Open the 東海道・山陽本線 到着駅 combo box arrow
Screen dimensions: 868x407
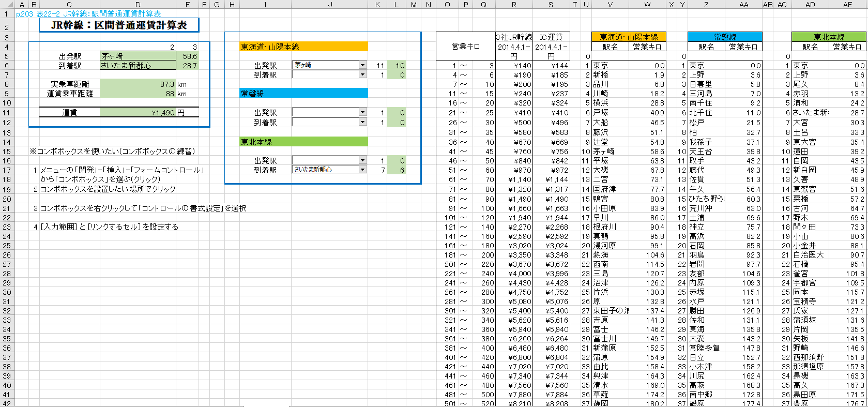coord(362,74)
